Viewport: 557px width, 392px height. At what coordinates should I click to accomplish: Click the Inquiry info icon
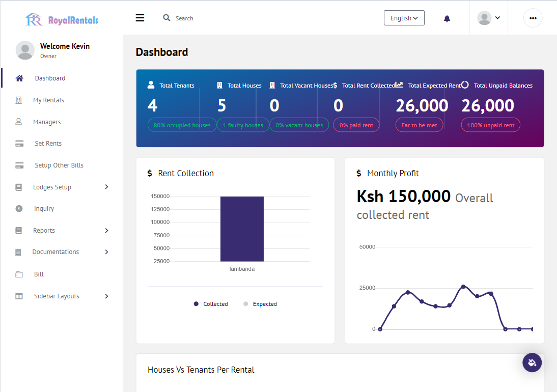pyautogui.click(x=19, y=209)
